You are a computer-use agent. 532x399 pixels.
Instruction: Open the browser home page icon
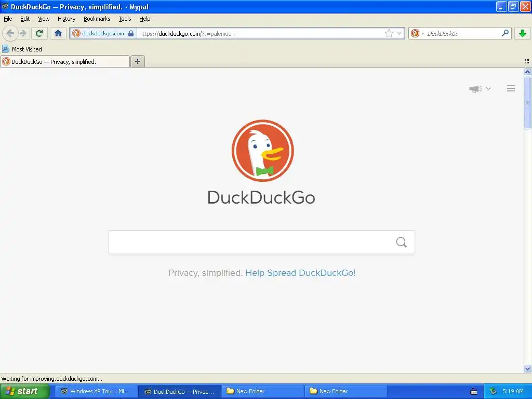click(x=58, y=33)
